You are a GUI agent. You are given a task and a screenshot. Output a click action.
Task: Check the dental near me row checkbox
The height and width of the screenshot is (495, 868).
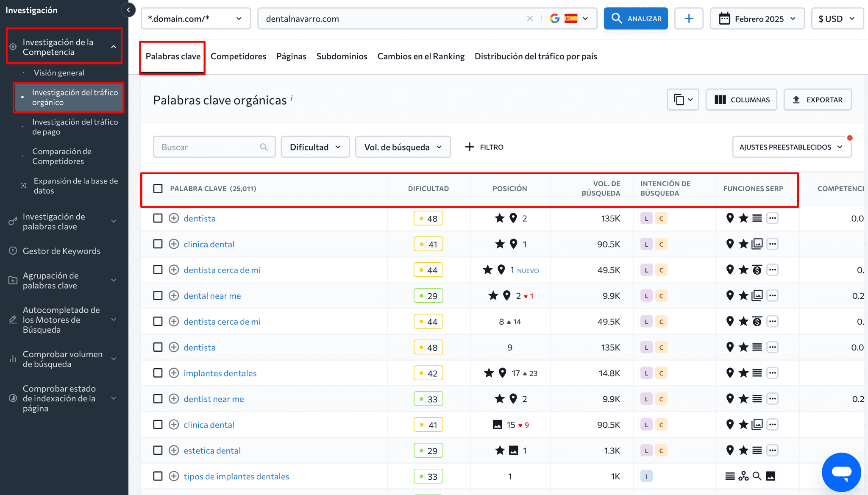click(x=158, y=296)
